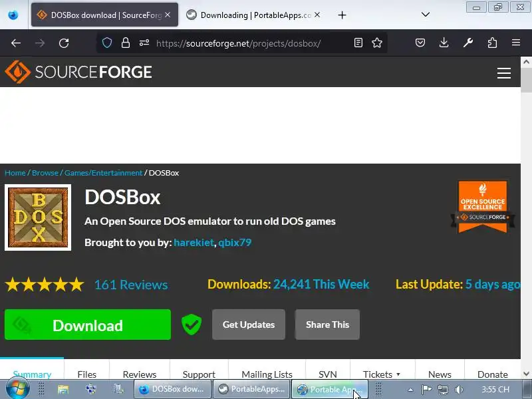Click the SourceForge logo
Screen dimensions: 532x399
[78, 72]
